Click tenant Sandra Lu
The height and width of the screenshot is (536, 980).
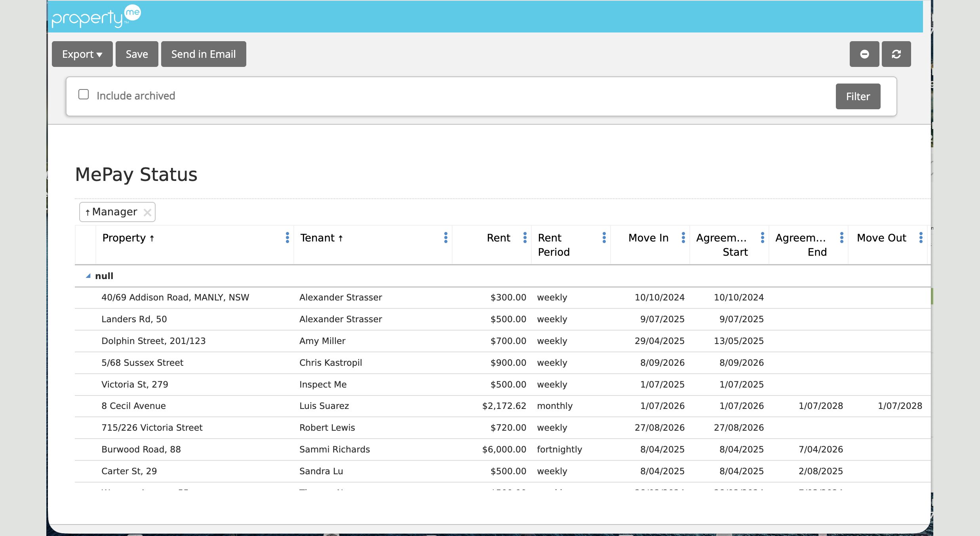point(321,471)
